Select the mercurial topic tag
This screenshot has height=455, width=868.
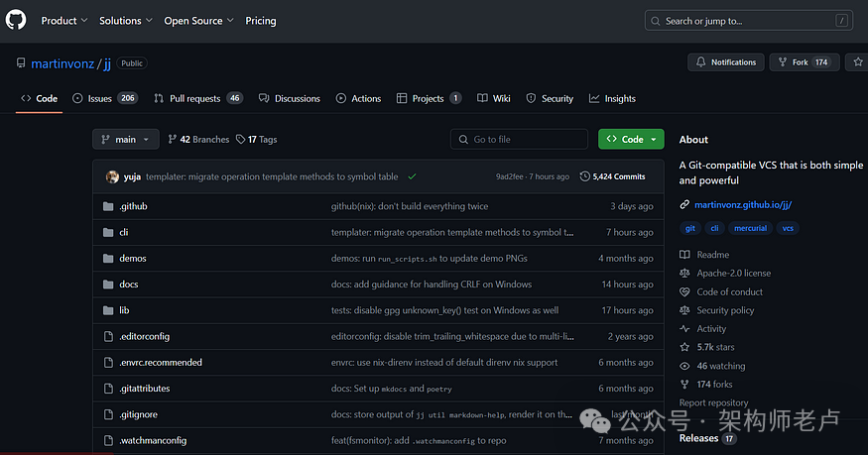tap(750, 228)
